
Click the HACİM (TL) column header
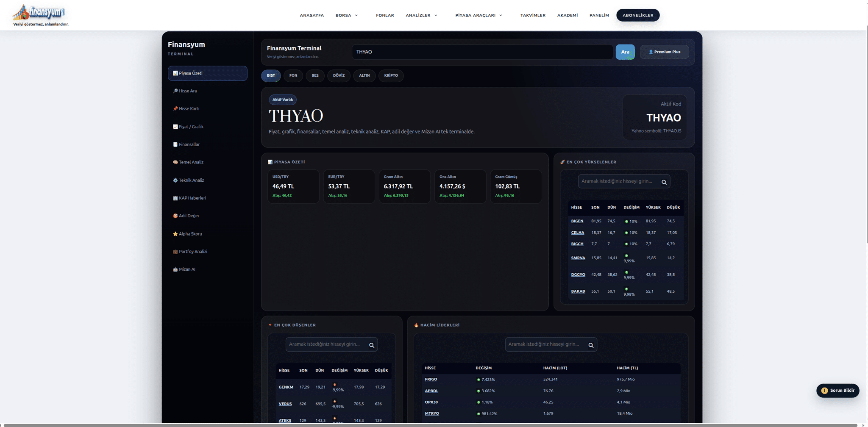click(627, 368)
